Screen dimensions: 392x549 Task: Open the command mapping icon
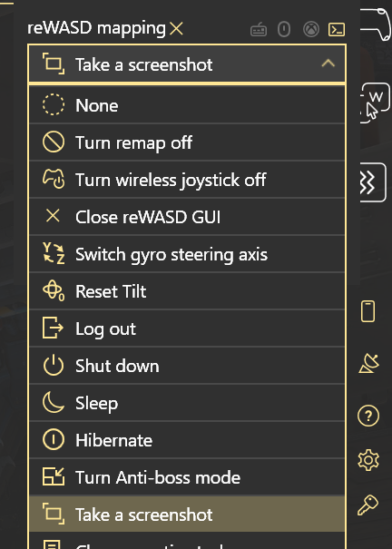coord(337,29)
